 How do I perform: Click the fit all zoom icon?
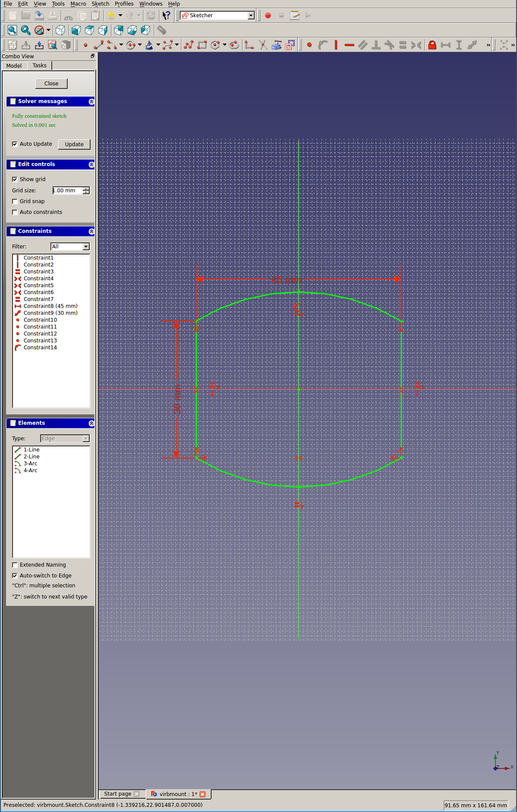[12, 30]
